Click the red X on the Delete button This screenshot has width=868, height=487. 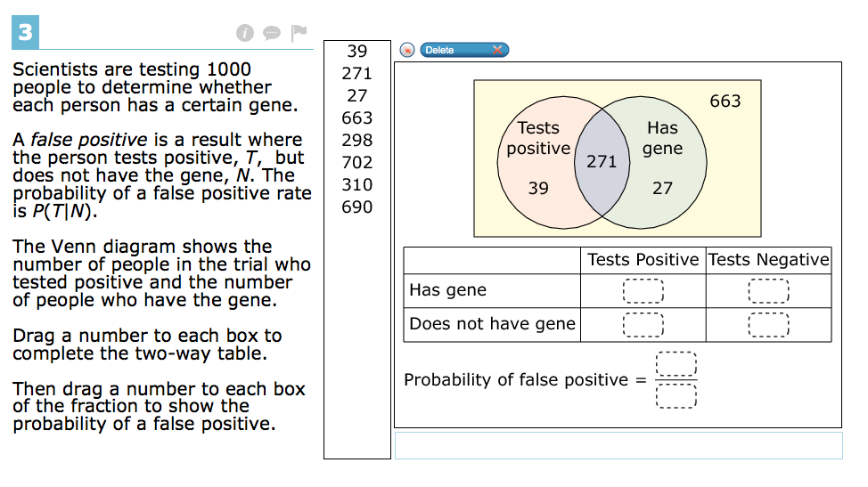[497, 51]
